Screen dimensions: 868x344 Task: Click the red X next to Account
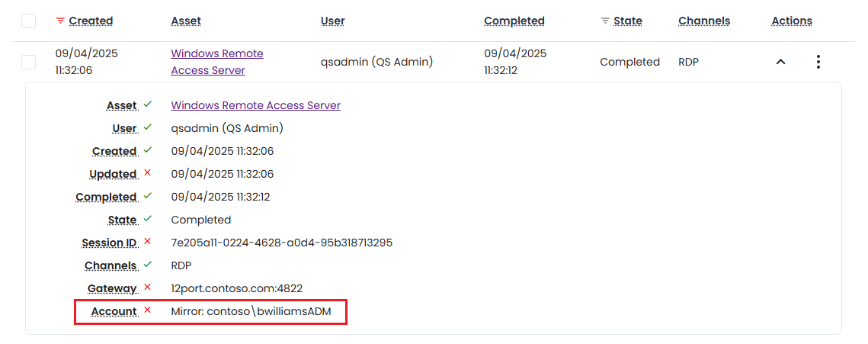coord(147,310)
